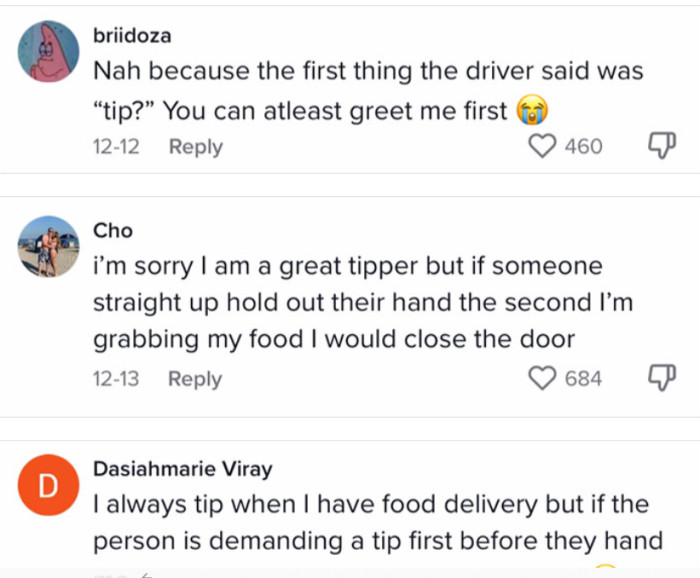Image resolution: width=700 pixels, height=578 pixels.
Task: Open Cho's profile picture
Action: click(x=49, y=246)
